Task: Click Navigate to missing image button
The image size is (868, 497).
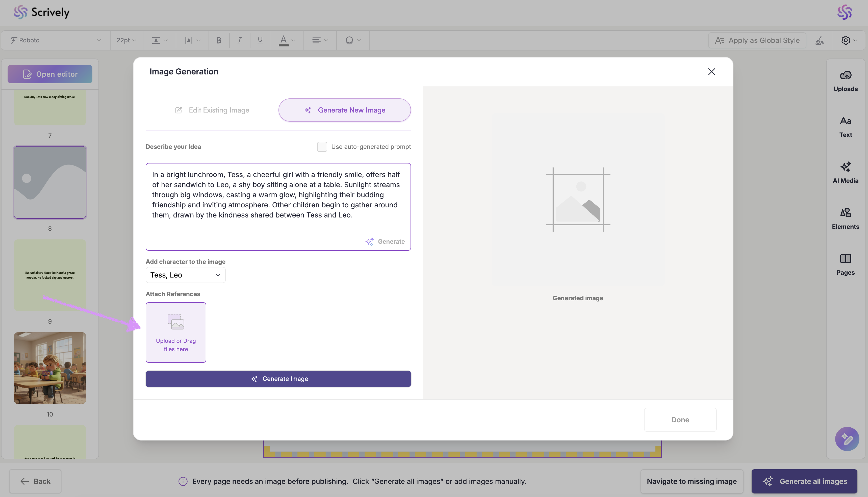Action: (x=691, y=481)
